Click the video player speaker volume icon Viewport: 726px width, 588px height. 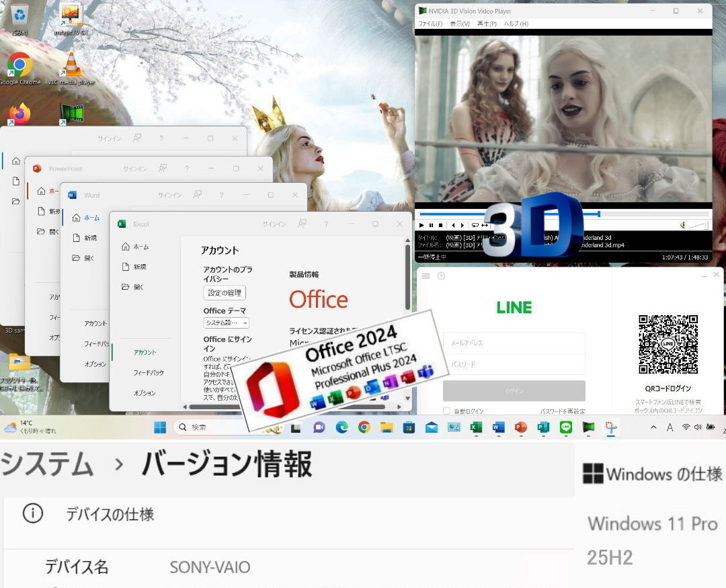pyautogui.click(x=682, y=225)
